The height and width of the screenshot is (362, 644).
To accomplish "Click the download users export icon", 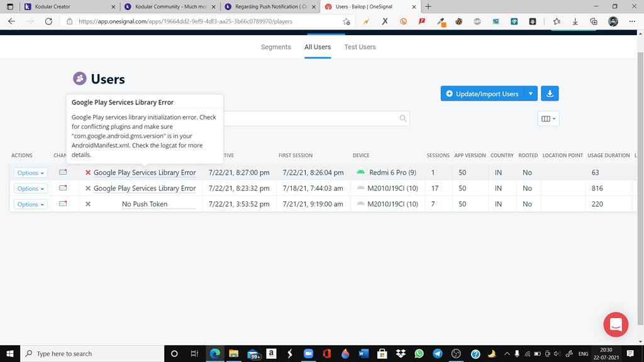I will (550, 94).
